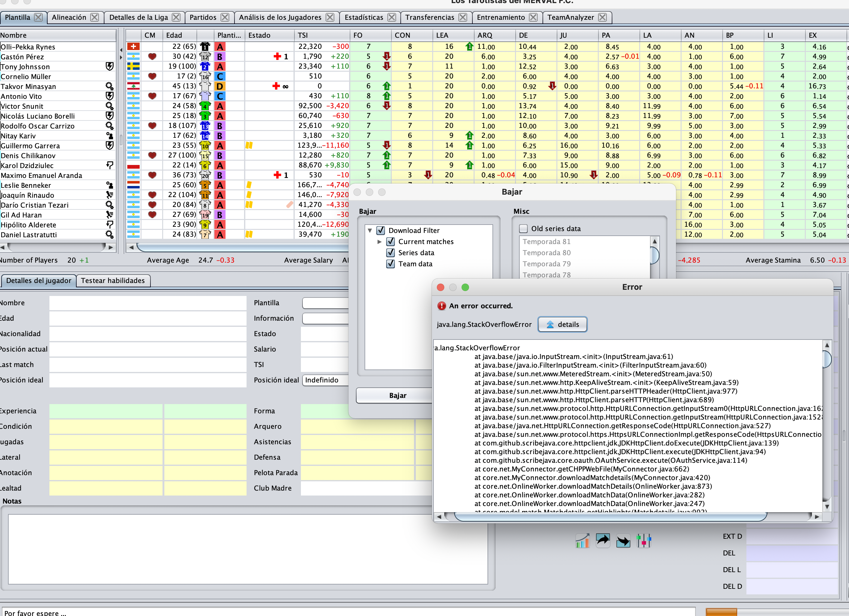Click the yellow card icon in Leslie Benneker row
The height and width of the screenshot is (616, 849).
pyautogui.click(x=249, y=185)
